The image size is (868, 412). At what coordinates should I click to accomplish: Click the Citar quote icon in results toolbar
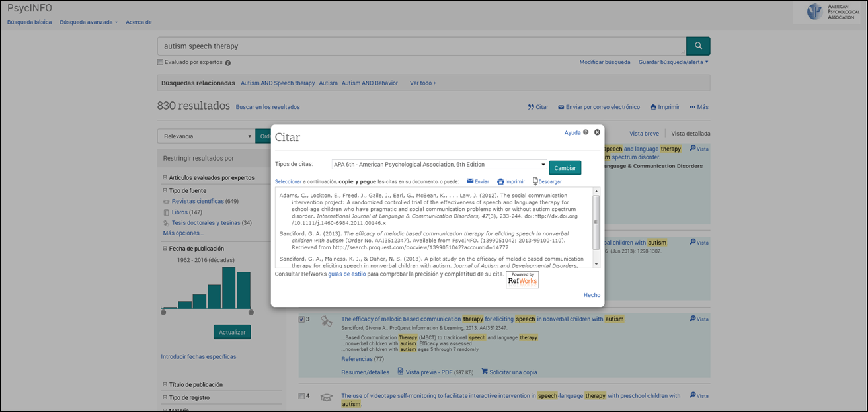(531, 107)
